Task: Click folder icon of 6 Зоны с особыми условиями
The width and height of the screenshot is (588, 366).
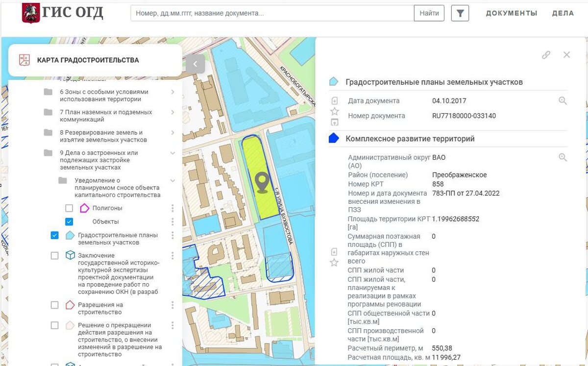Action: (x=48, y=92)
